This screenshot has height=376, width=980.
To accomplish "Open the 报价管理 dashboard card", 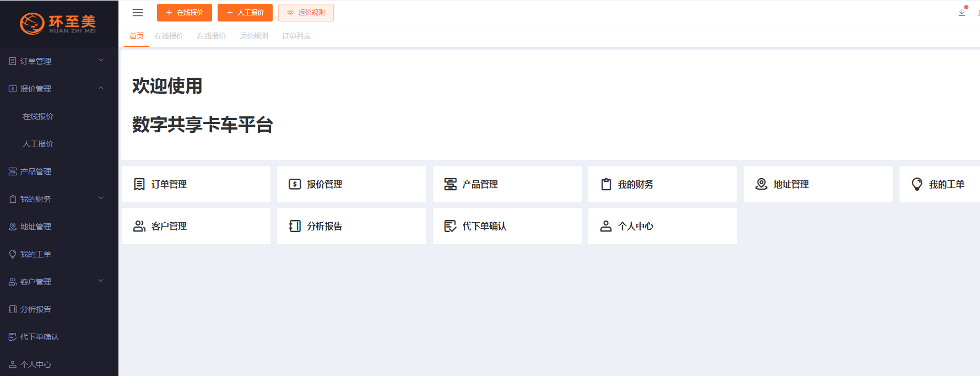I will 351,184.
